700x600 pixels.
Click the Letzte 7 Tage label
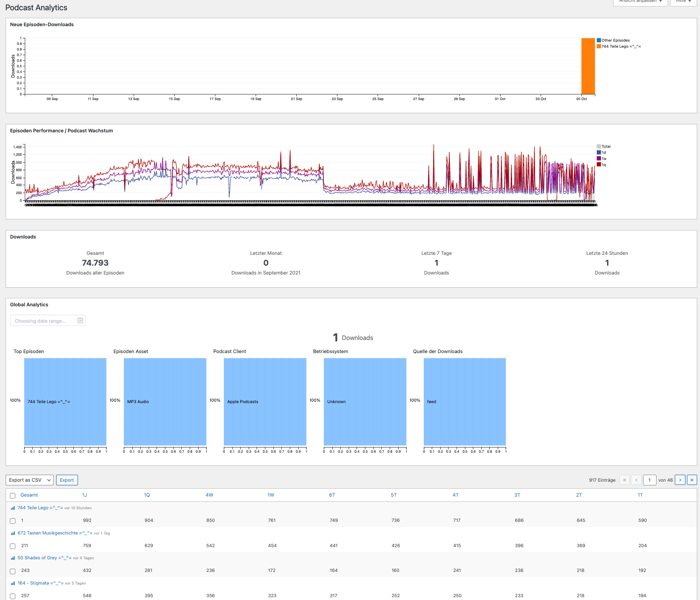[x=436, y=253]
